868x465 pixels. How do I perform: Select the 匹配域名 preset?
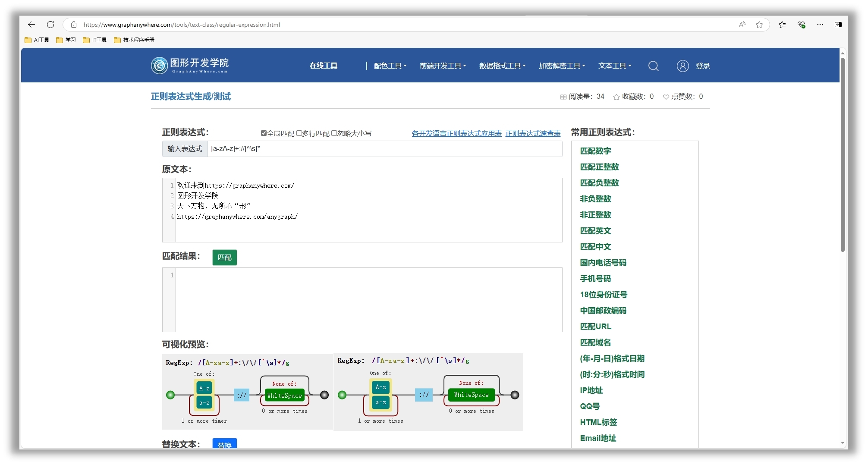(x=595, y=342)
